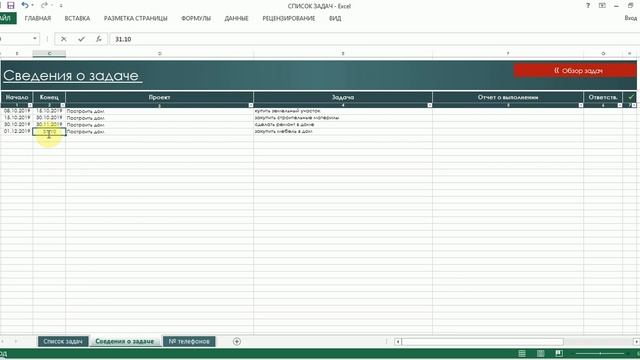Open the РЕЦЕНЗИРОВАНИЕ ribbon tab
Screen dimensions: 640x360
tap(289, 18)
